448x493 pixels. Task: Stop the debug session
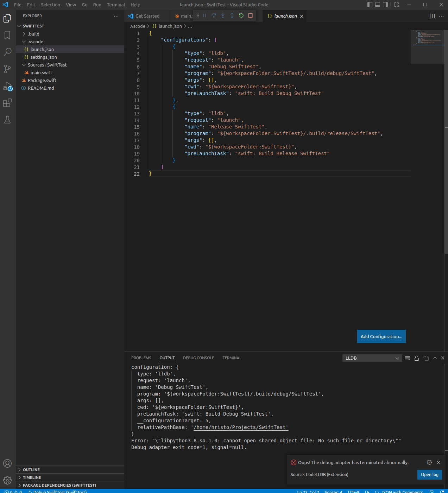(x=250, y=15)
